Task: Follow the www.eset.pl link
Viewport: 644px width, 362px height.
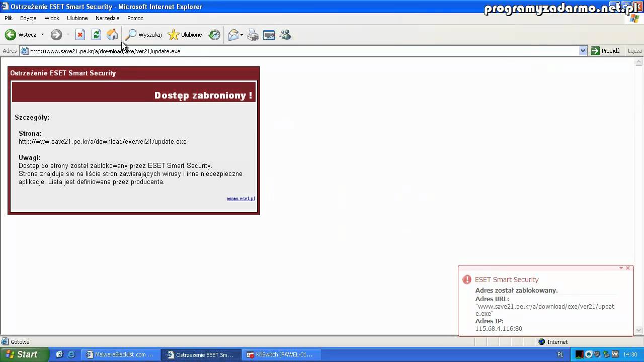Action: coord(241,199)
